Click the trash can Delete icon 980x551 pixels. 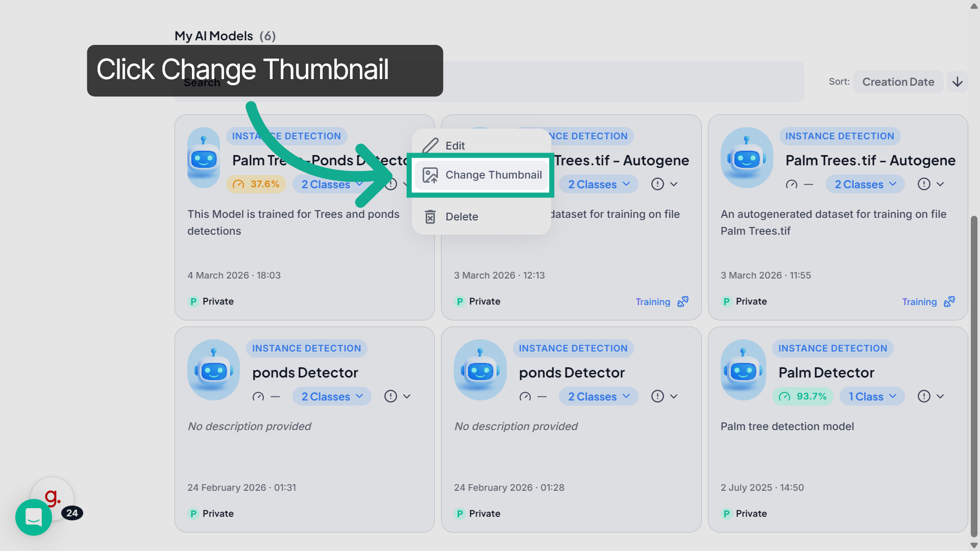click(430, 217)
